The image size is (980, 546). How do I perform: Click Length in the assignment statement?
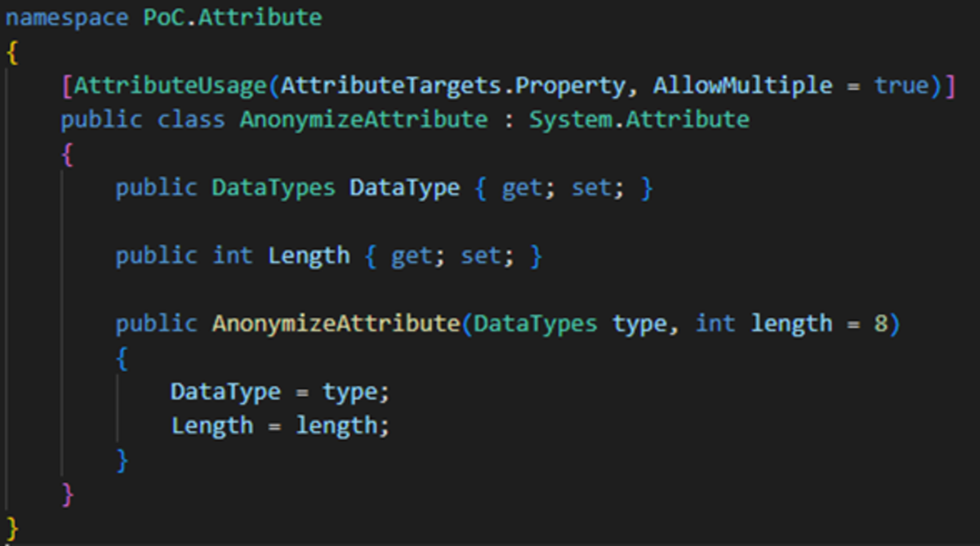click(x=212, y=426)
